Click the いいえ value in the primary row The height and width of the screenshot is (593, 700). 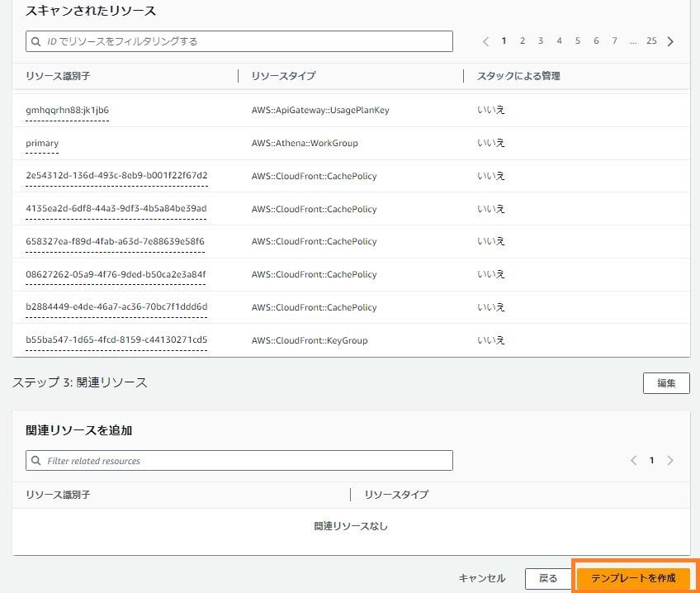click(490, 143)
